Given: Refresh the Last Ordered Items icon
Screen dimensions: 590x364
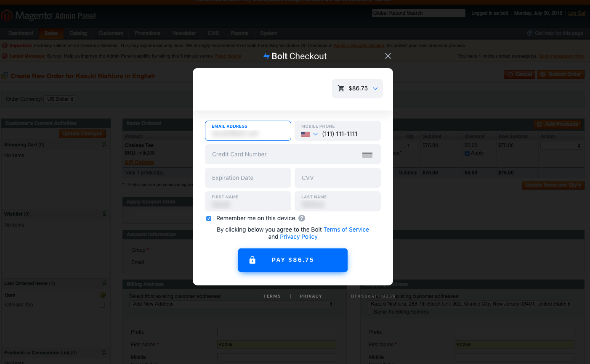Looking at the screenshot, I should [x=104, y=283].
